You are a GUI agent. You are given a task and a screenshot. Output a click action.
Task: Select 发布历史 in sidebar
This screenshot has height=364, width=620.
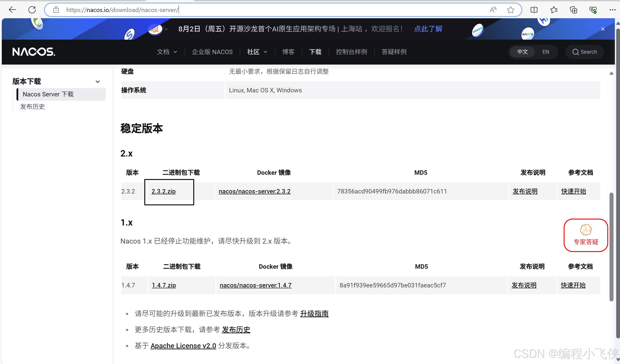click(33, 107)
